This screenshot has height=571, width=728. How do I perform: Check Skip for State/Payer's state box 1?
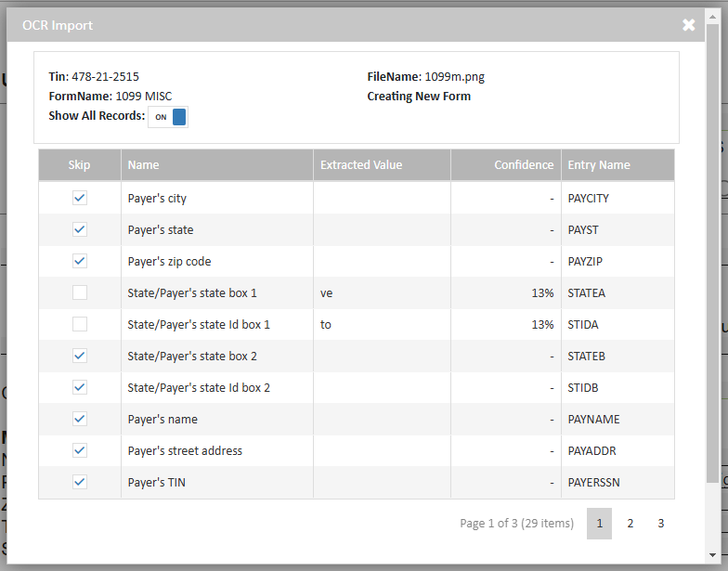tap(80, 292)
